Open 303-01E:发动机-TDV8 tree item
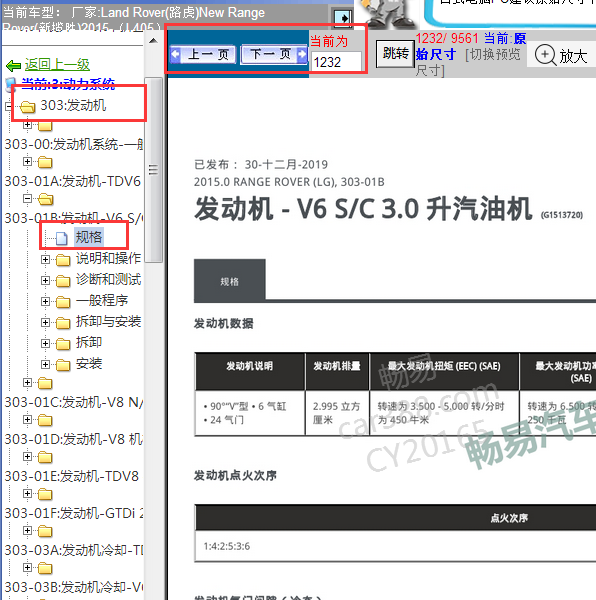The image size is (596, 600). [72, 476]
